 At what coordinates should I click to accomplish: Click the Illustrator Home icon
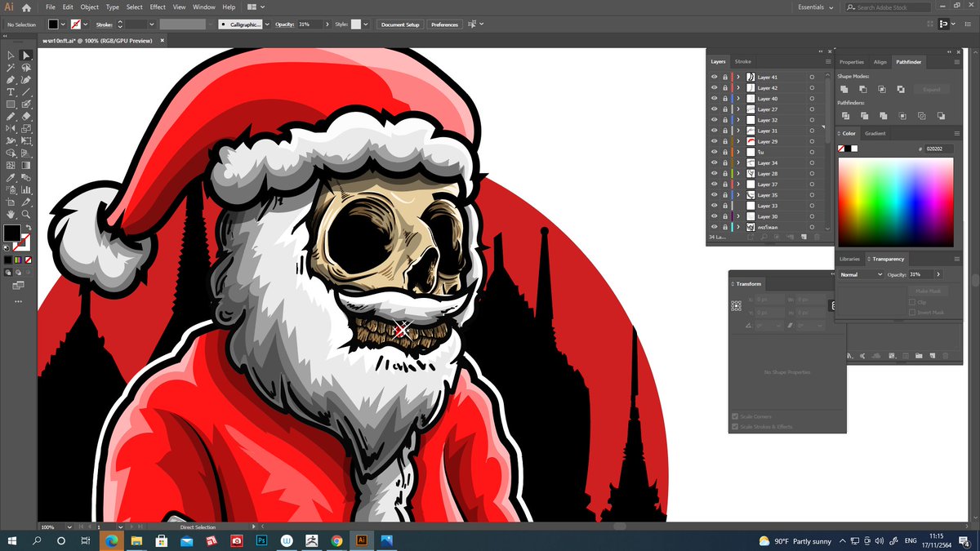(x=26, y=7)
